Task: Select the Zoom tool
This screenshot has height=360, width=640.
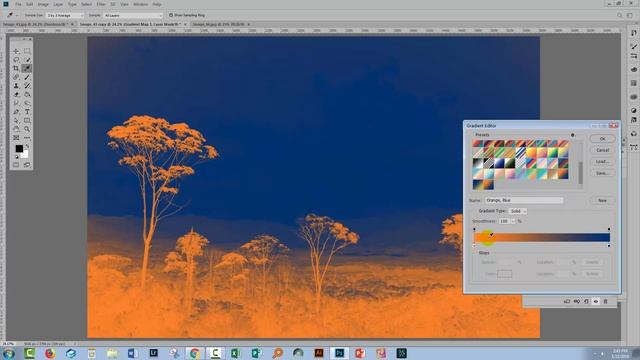Action: coord(27,129)
